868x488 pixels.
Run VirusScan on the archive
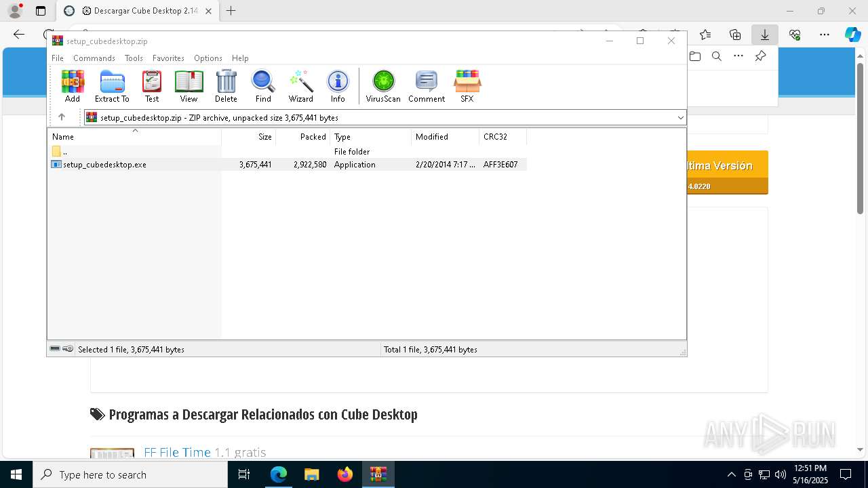point(383,86)
